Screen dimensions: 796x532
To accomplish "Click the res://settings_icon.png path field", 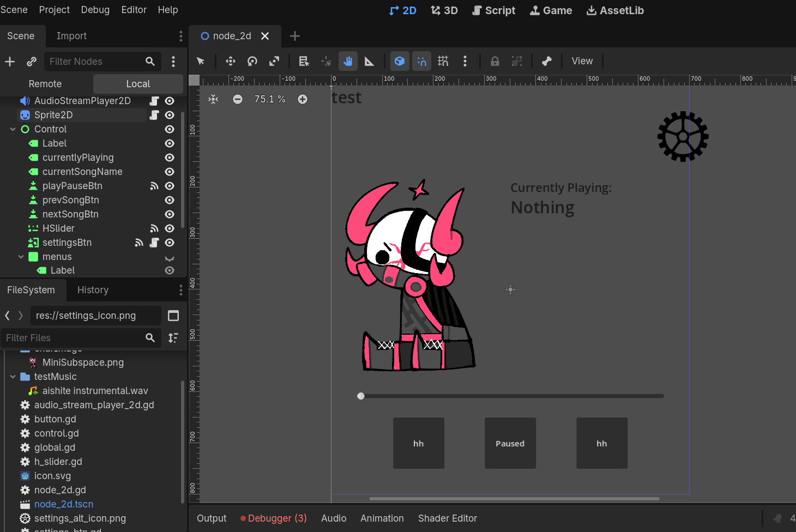I will coord(97,316).
